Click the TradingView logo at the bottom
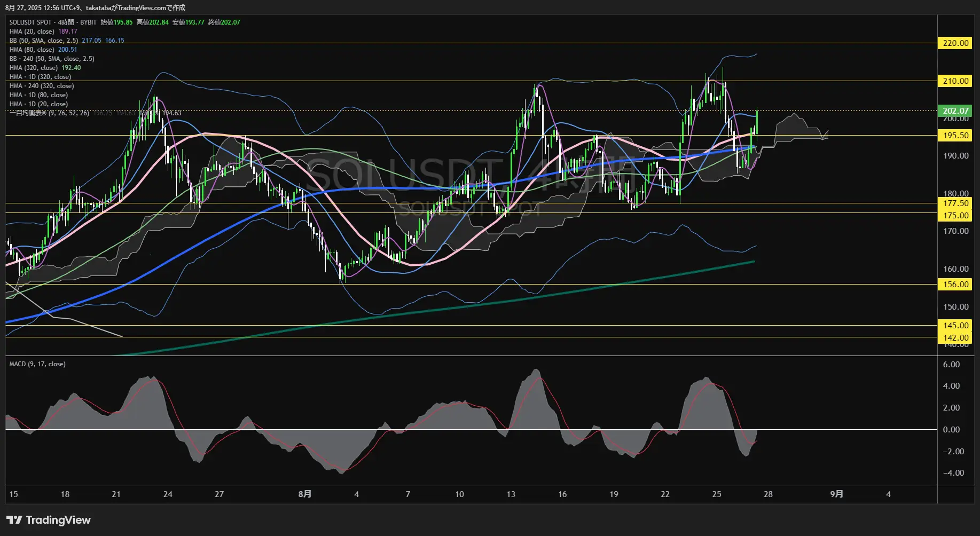The height and width of the screenshot is (536, 980). click(49, 520)
